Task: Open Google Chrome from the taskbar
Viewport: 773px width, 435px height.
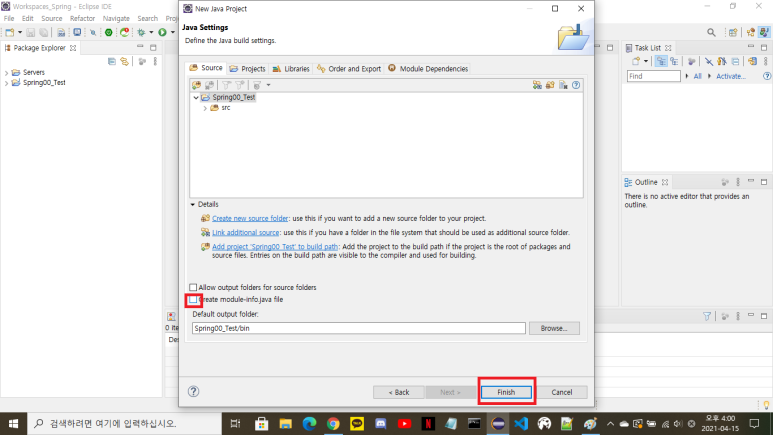Action: (333, 424)
